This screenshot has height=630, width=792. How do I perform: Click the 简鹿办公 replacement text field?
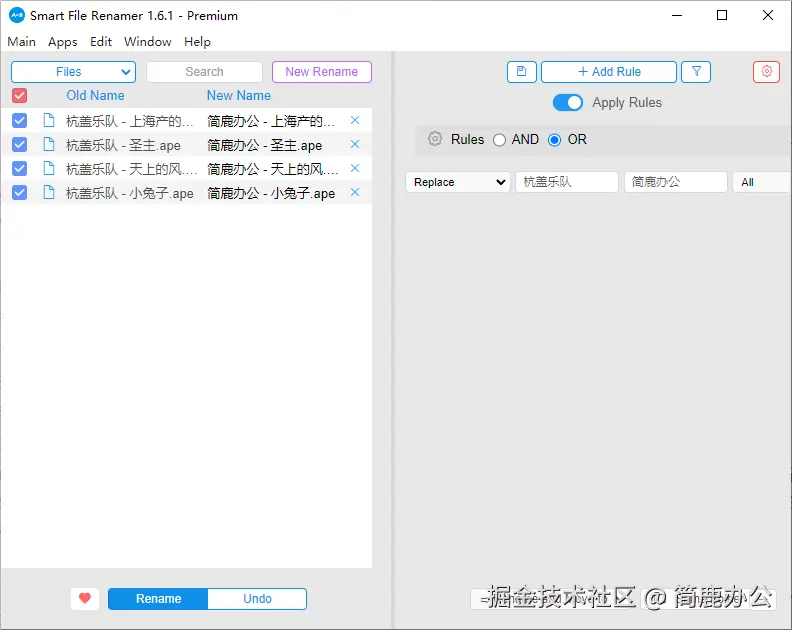point(676,182)
